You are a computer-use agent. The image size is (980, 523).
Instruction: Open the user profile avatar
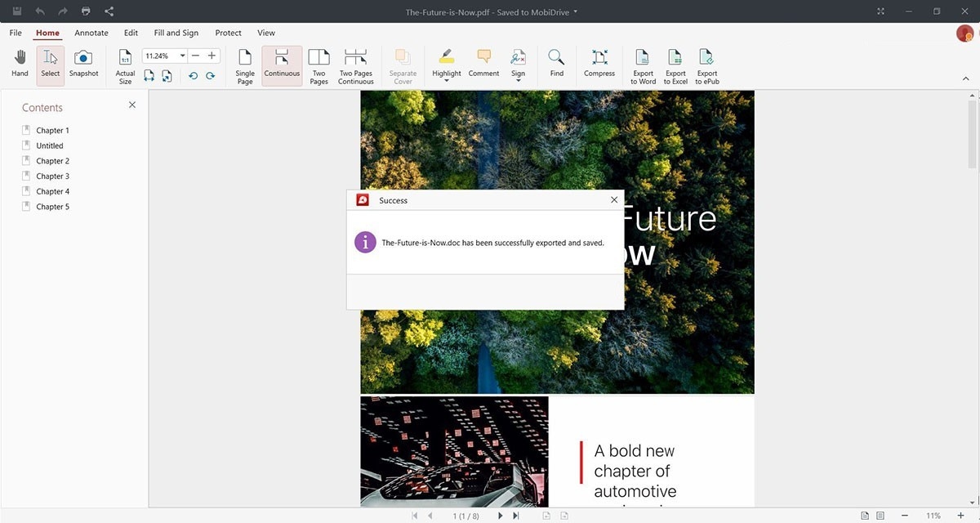pos(964,33)
